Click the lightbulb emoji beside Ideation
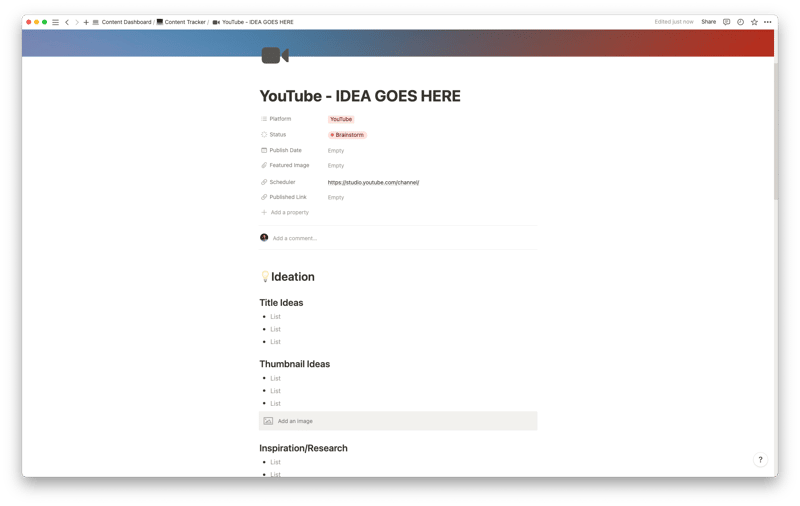This screenshot has width=800, height=506. point(265,276)
